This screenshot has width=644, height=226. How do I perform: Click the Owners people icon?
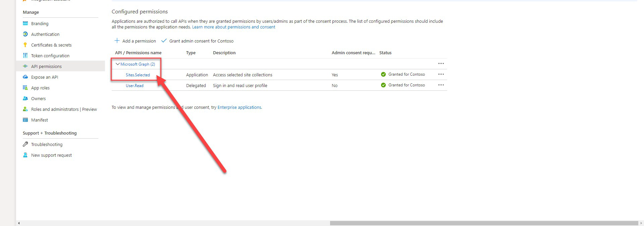click(25, 98)
